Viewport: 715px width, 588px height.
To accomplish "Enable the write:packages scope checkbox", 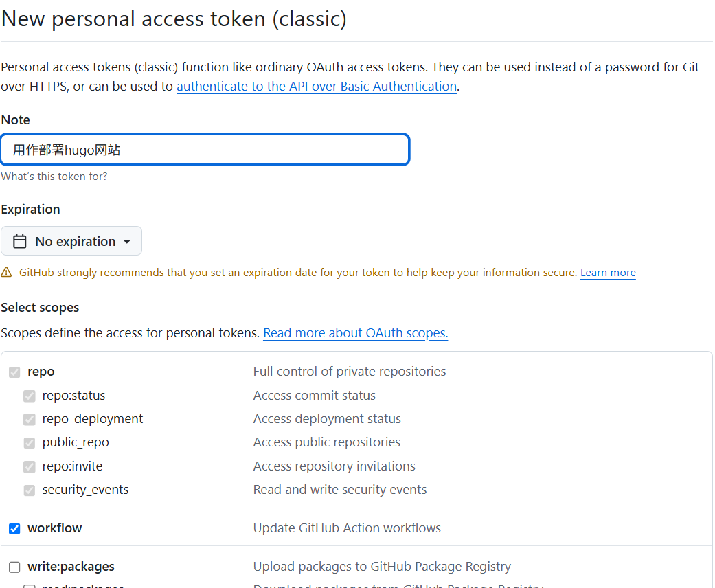I will point(14,567).
